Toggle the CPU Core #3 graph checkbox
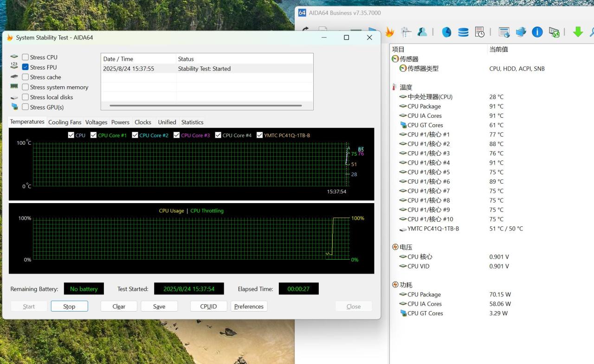The image size is (594, 364). click(177, 135)
